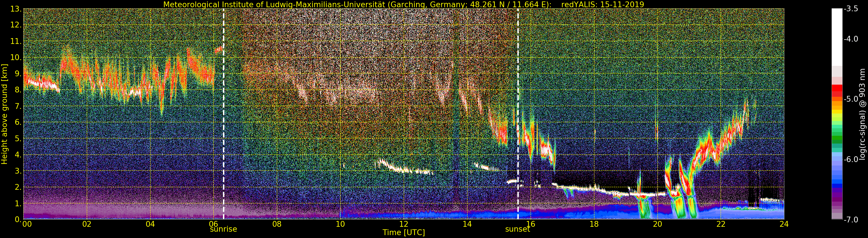Click the height tick label '13.'
Image resolution: width=868 pixels, height=238 pixels.
16,9
